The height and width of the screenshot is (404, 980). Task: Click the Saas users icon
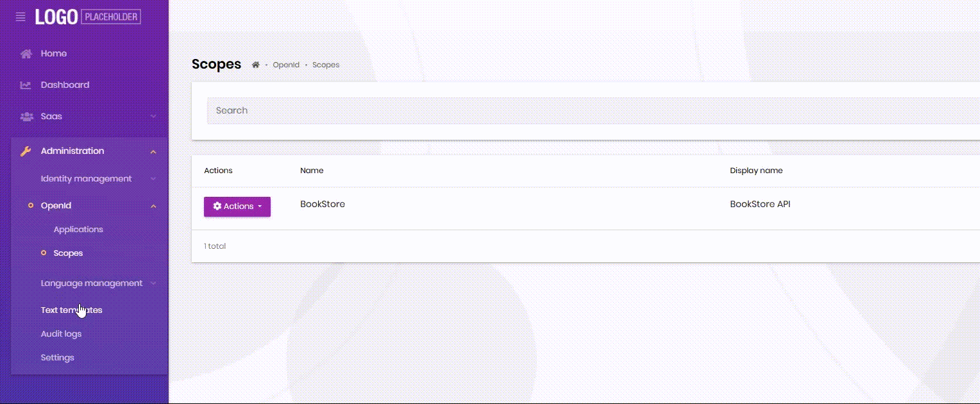pos(26,116)
